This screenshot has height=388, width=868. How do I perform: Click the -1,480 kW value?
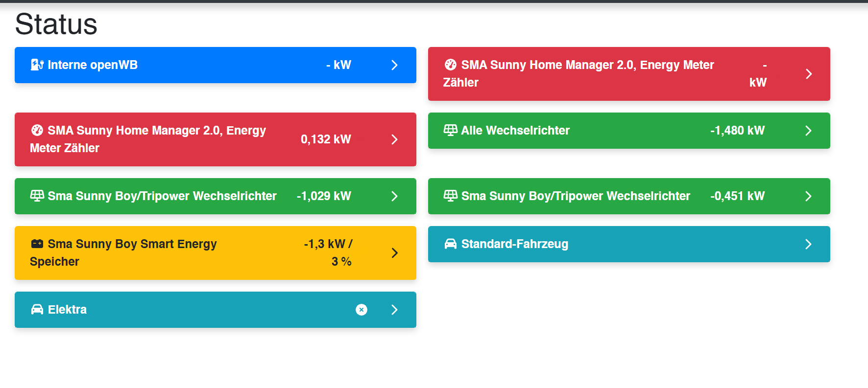coord(737,131)
